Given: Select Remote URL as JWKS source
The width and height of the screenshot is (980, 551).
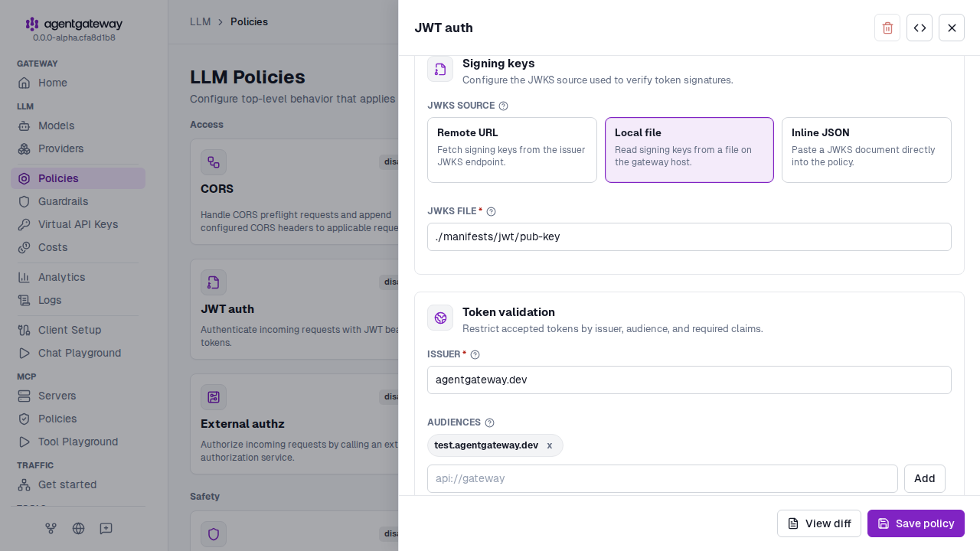Looking at the screenshot, I should pyautogui.click(x=512, y=150).
